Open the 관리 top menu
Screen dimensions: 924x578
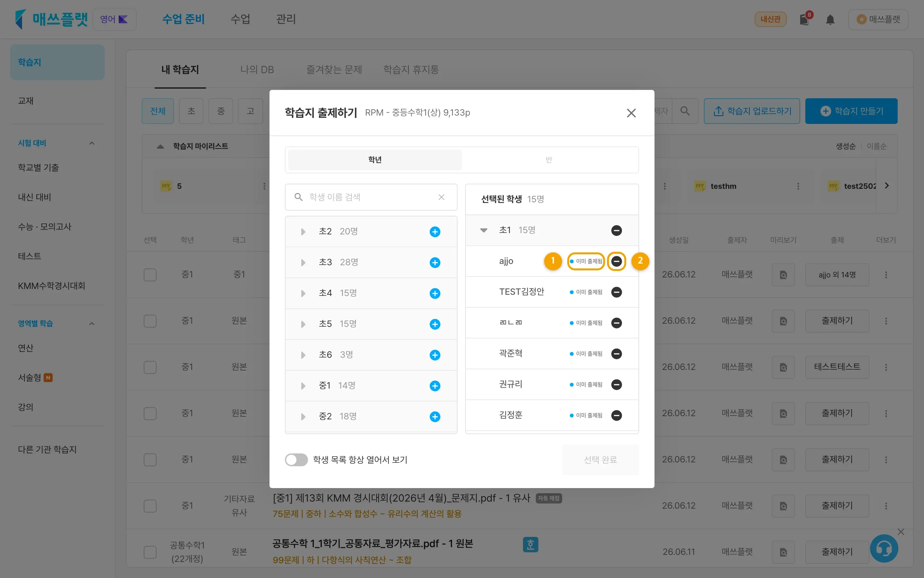click(x=286, y=19)
